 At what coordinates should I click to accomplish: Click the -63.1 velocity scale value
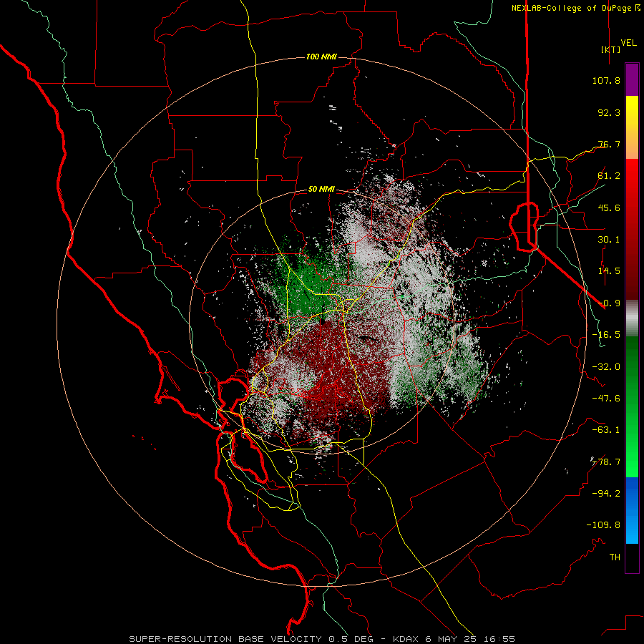(x=606, y=430)
